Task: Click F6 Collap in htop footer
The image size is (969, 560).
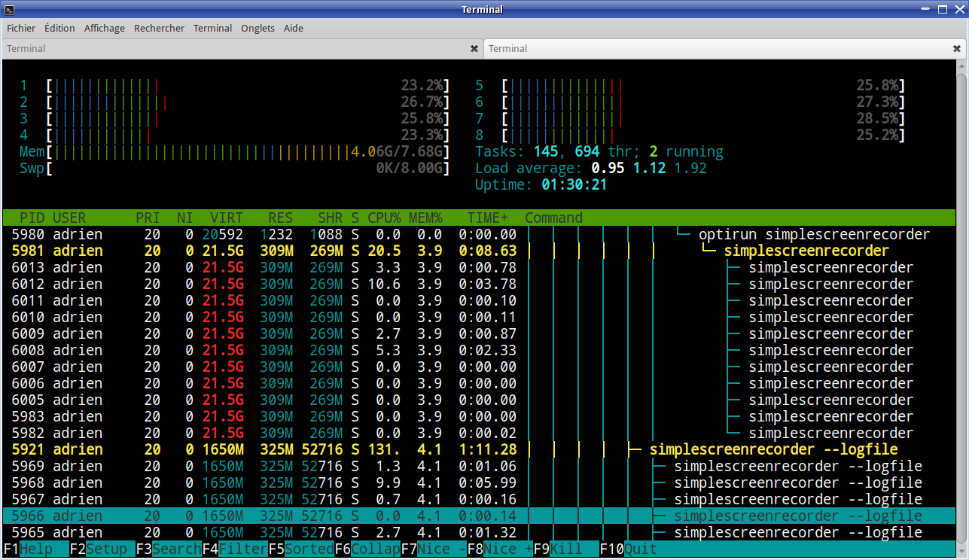Action: [367, 549]
